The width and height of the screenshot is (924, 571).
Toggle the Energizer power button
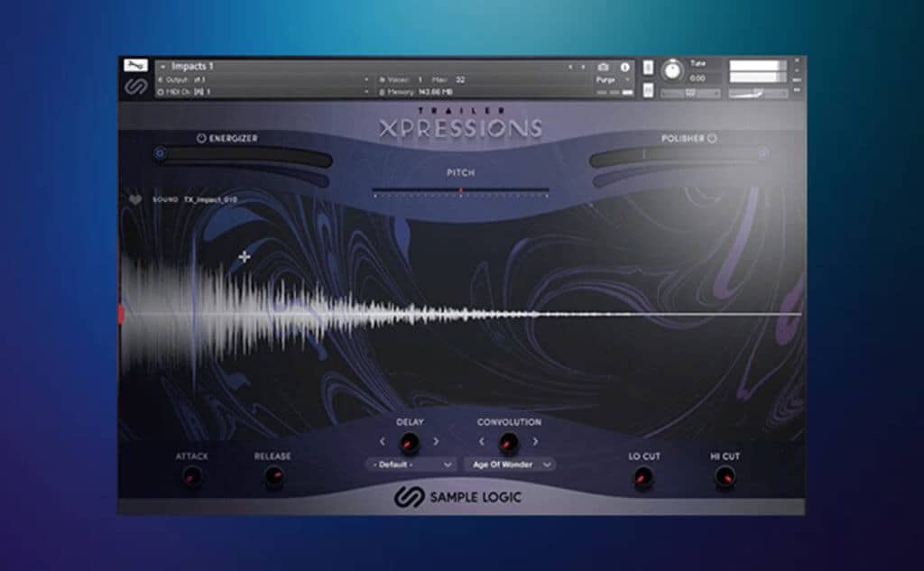201,138
